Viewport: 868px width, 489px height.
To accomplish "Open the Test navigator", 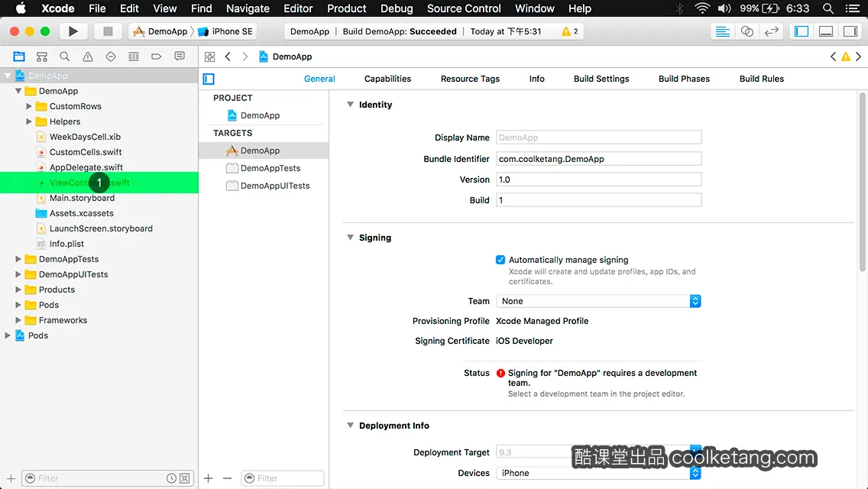I will click(111, 57).
